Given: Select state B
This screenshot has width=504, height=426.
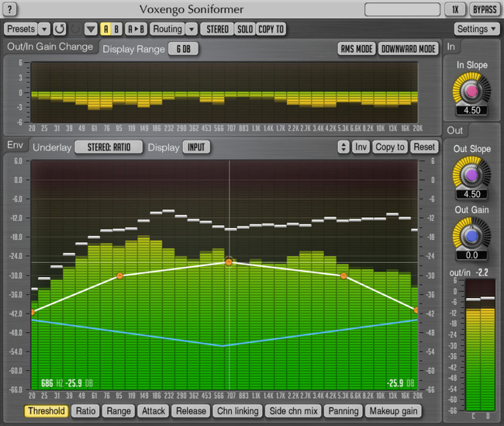Looking at the screenshot, I should (x=116, y=29).
